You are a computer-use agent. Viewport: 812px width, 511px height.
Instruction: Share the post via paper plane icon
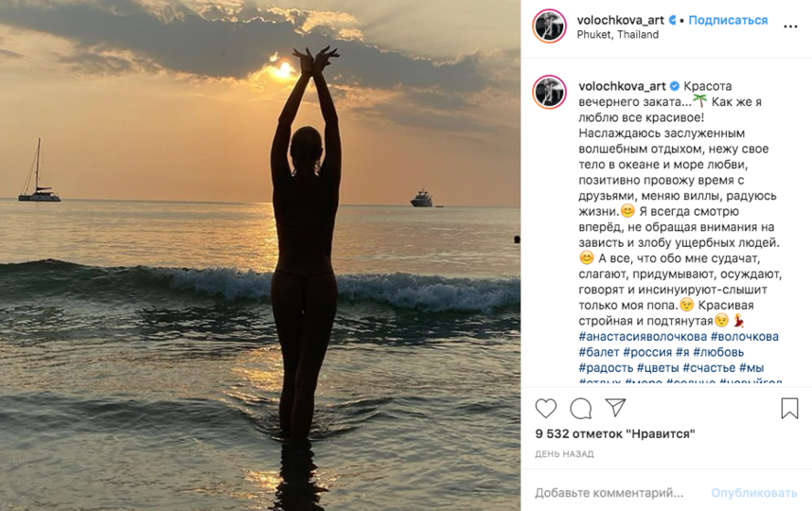[x=615, y=408]
